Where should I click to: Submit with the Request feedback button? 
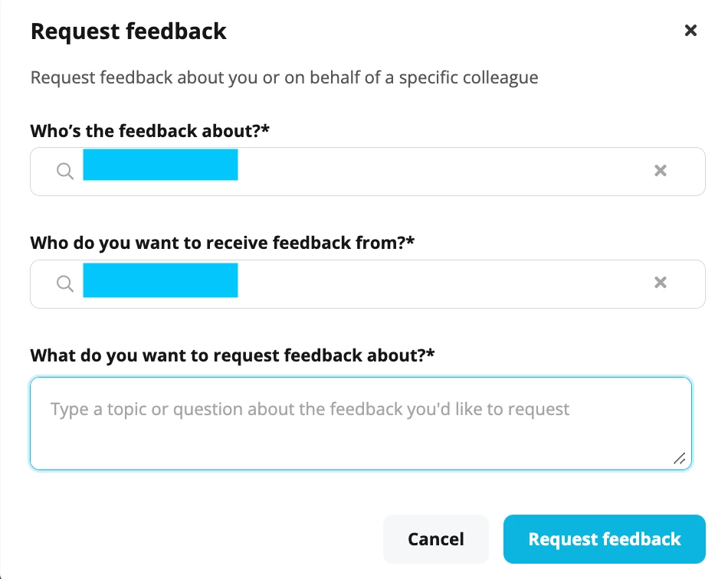pos(604,539)
